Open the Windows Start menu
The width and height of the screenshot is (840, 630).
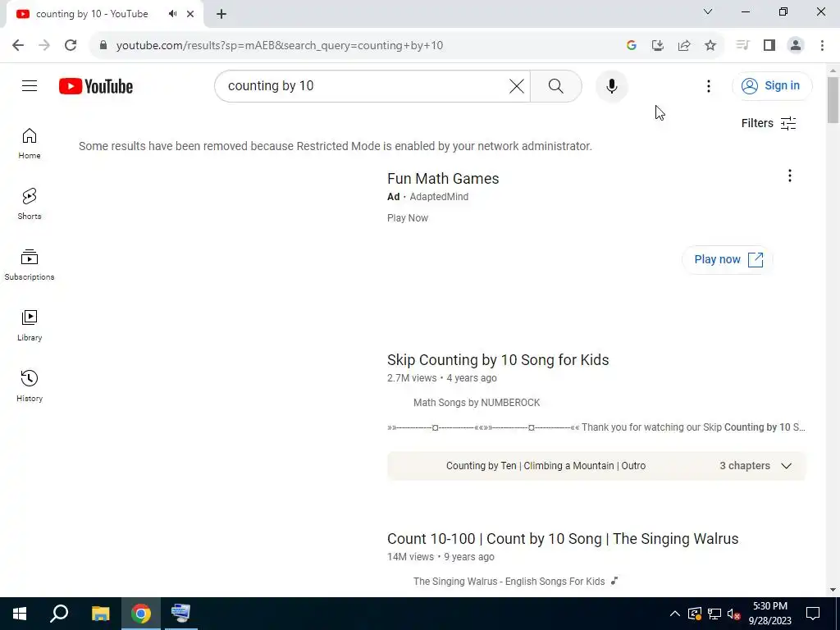[x=20, y=614]
